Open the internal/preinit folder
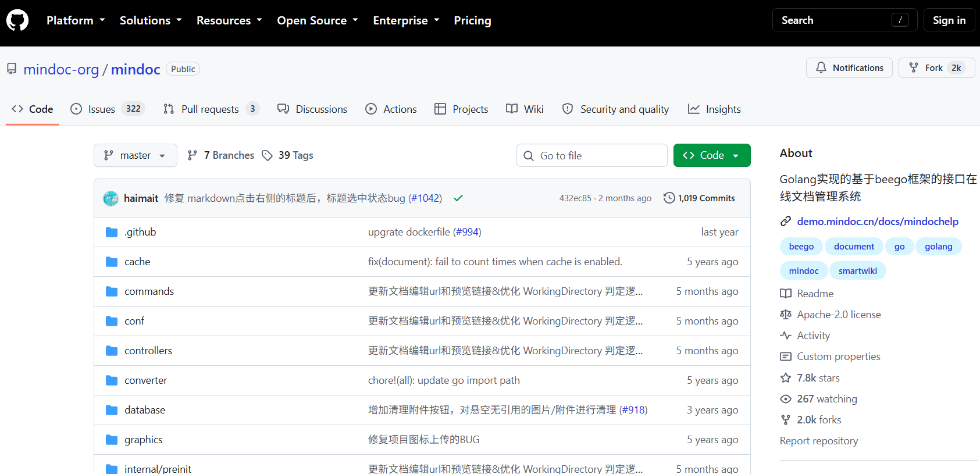The image size is (980, 474). point(158,469)
